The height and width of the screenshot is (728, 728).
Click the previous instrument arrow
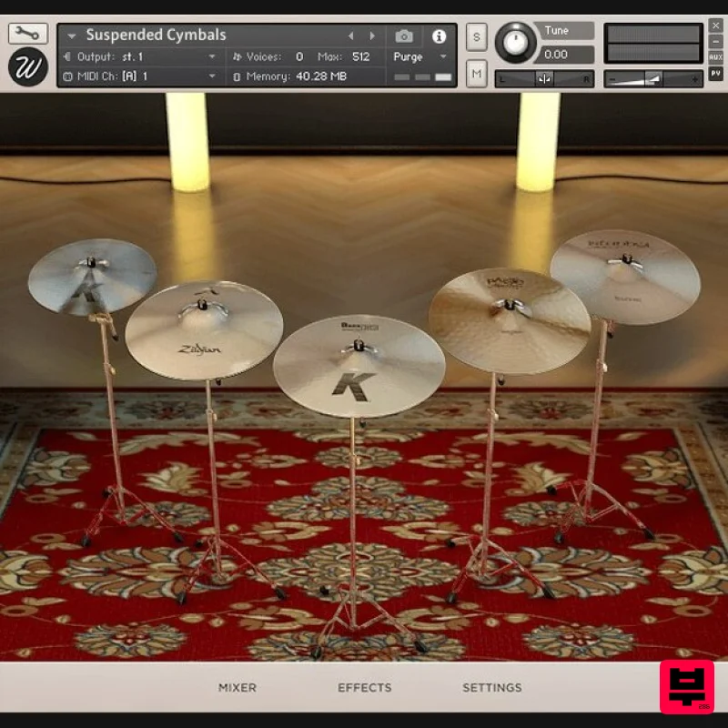(351, 35)
